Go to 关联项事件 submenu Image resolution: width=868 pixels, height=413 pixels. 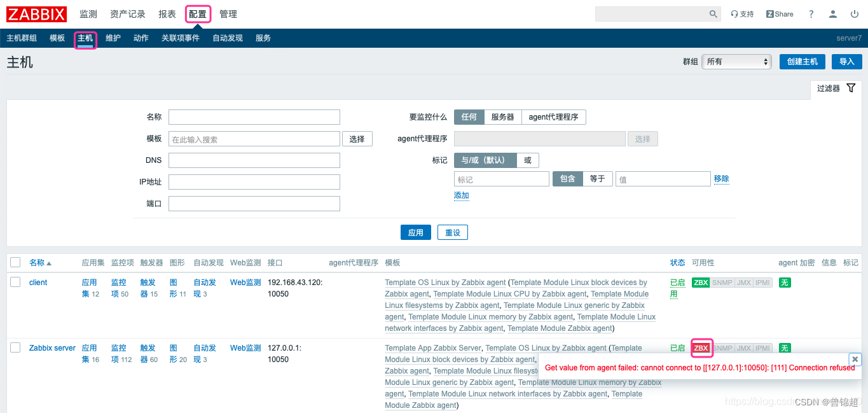click(181, 38)
